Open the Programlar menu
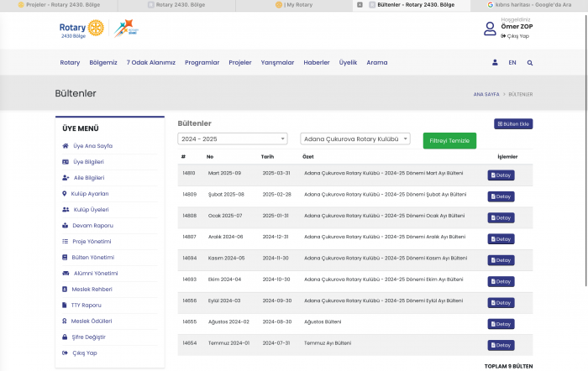The width and height of the screenshot is (588, 371). pyautogui.click(x=202, y=63)
